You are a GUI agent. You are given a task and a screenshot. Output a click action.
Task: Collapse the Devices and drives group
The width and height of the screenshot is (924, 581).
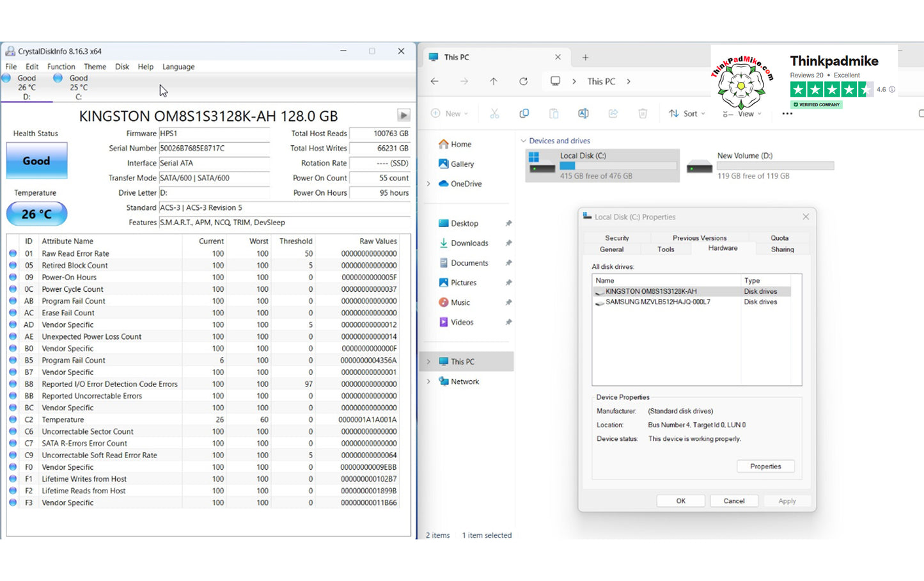click(524, 141)
